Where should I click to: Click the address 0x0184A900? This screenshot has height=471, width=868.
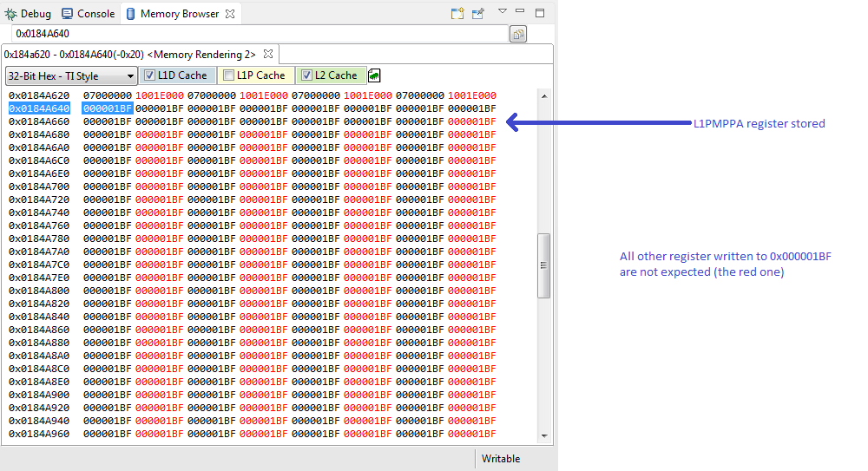(x=39, y=395)
